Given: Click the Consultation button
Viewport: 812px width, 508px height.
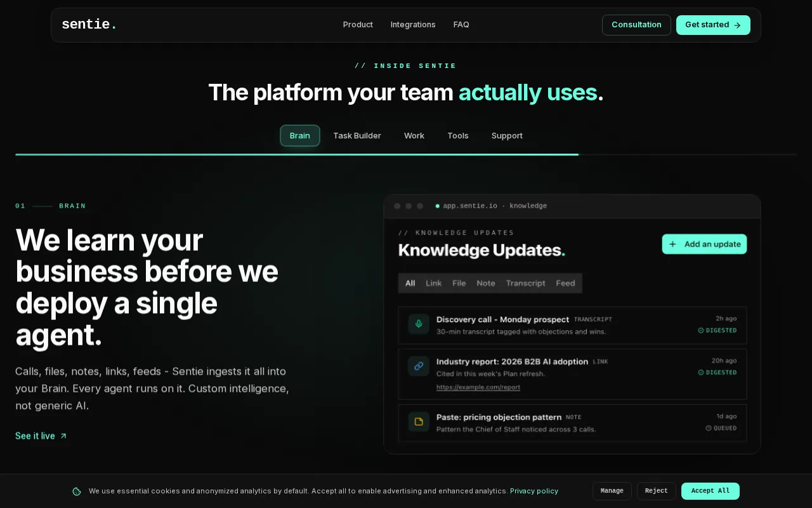Looking at the screenshot, I should tap(636, 25).
